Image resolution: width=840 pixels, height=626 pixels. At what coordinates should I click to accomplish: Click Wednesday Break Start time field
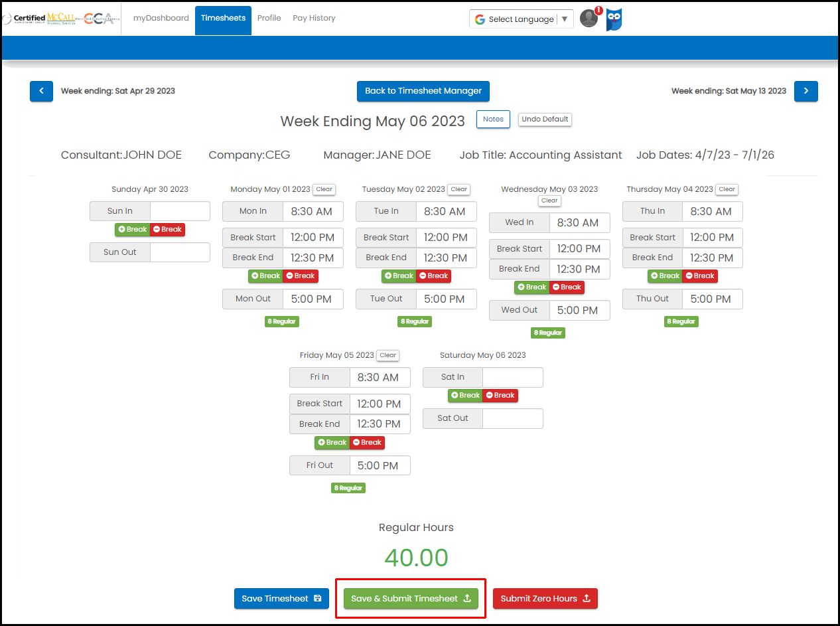(x=580, y=249)
